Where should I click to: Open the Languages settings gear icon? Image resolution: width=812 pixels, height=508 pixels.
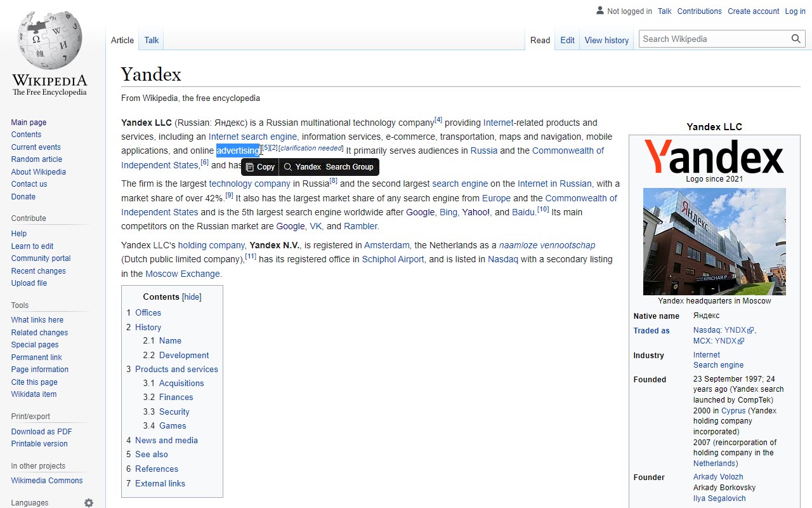89,503
